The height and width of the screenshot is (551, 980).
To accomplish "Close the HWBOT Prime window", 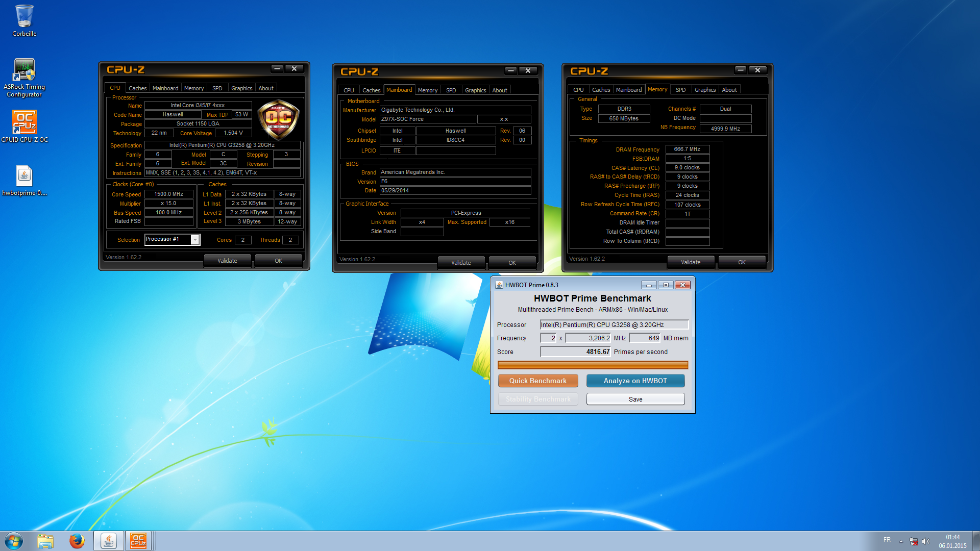I will coord(682,285).
